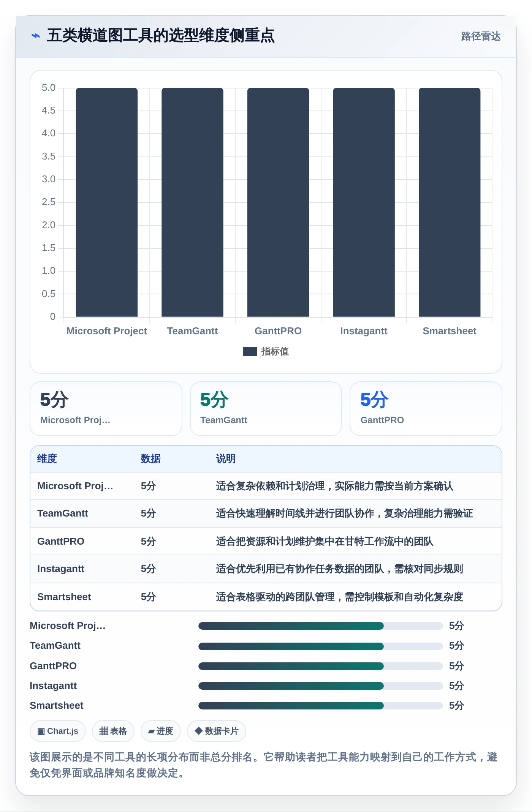Click the 维度 column header
Image resolution: width=532 pixels, height=812 pixels.
click(x=47, y=458)
